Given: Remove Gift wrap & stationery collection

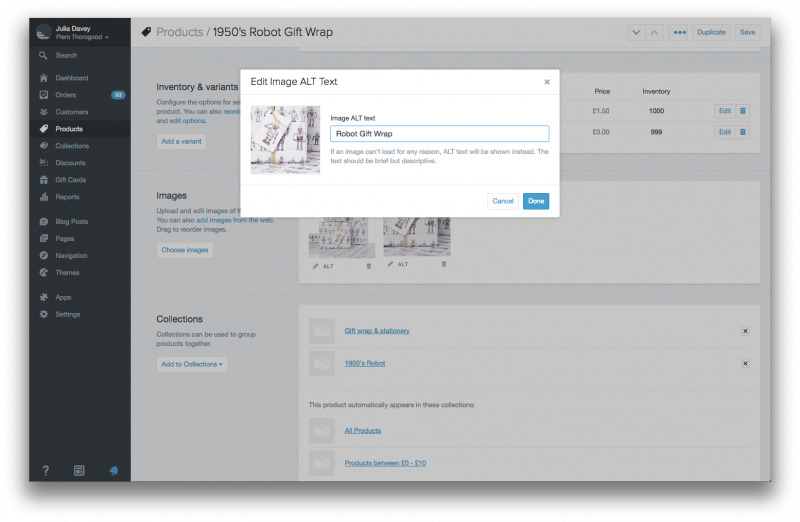Looking at the screenshot, I should (x=745, y=331).
